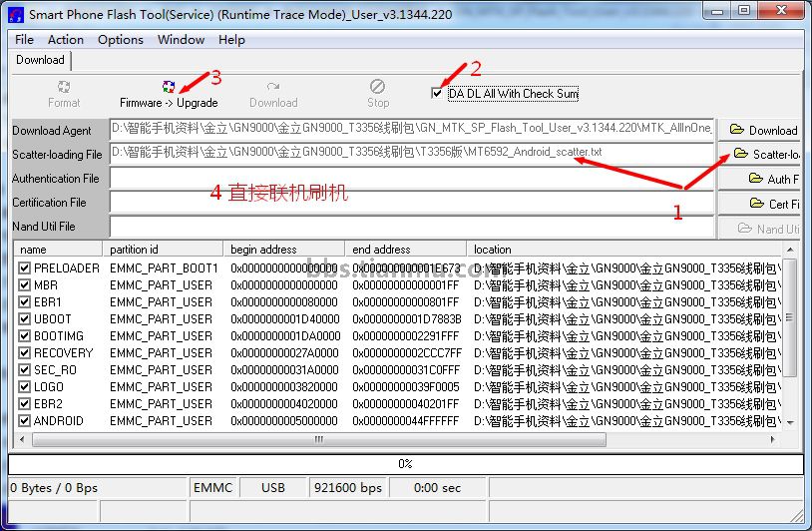The width and height of the screenshot is (812, 531).
Task: Uncheck the RECOVERY partition checkbox
Action: coord(24,352)
